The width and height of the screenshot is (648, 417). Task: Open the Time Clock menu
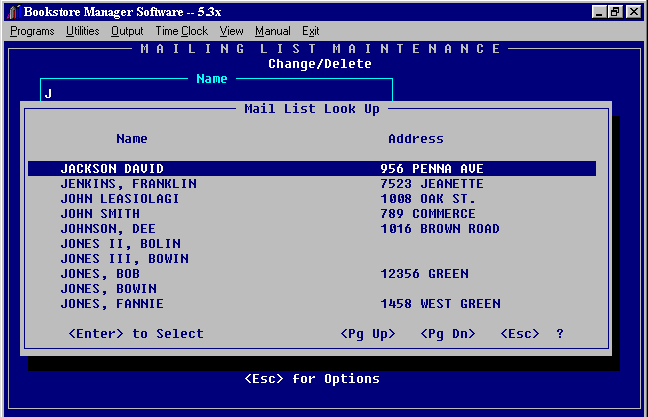(181, 31)
